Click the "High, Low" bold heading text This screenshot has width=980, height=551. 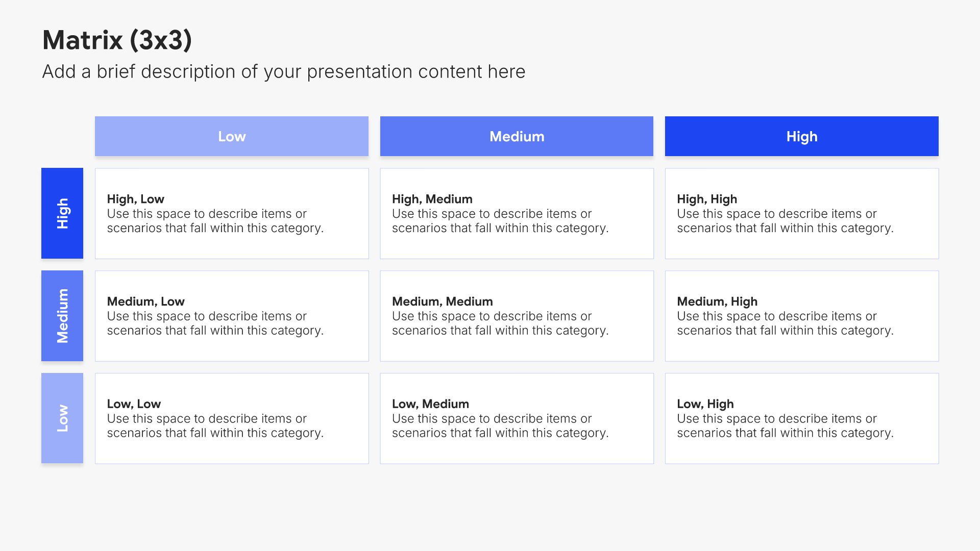point(135,199)
